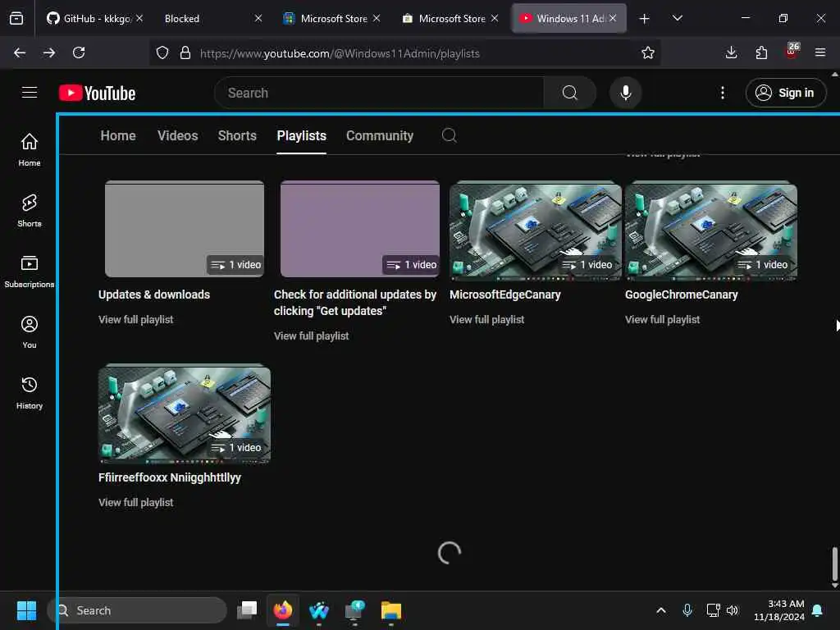This screenshot has height=630, width=840.
Task: Open channel Videos tab
Action: (x=177, y=135)
